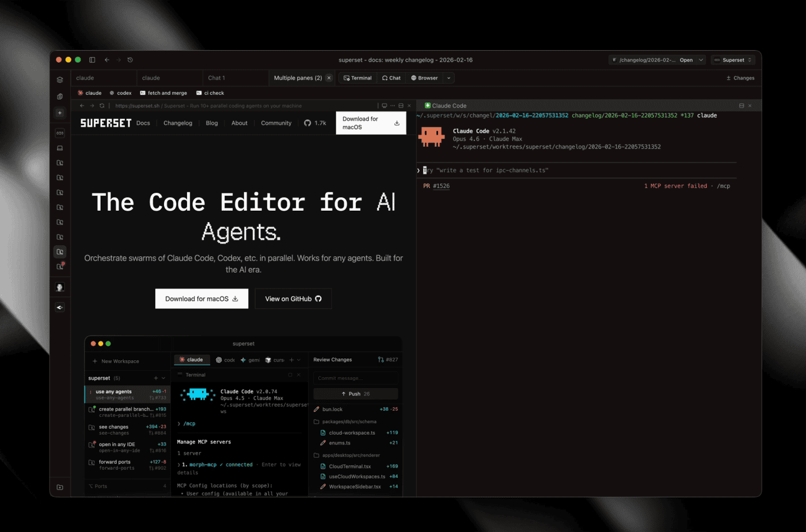Run the codex preset
Viewport: 806px width, 532px height.
120,93
